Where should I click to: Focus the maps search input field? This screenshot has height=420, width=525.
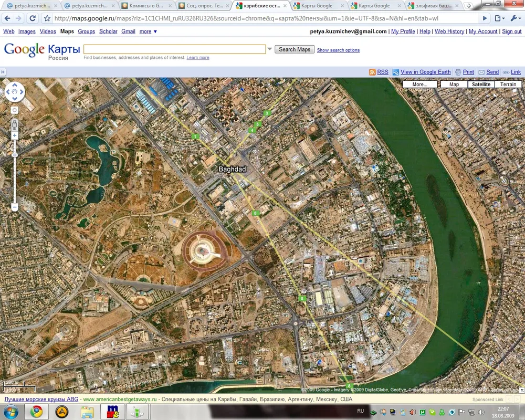tap(175, 49)
